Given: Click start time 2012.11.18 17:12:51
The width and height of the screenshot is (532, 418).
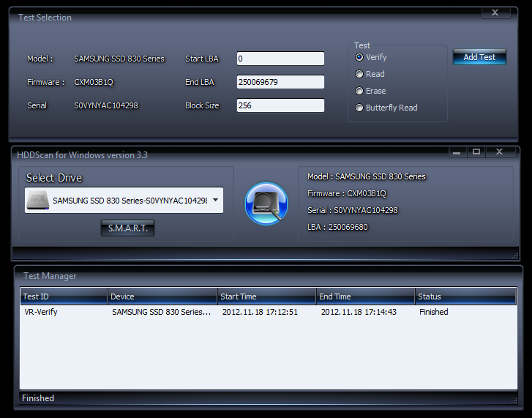Looking at the screenshot, I should click(260, 312).
